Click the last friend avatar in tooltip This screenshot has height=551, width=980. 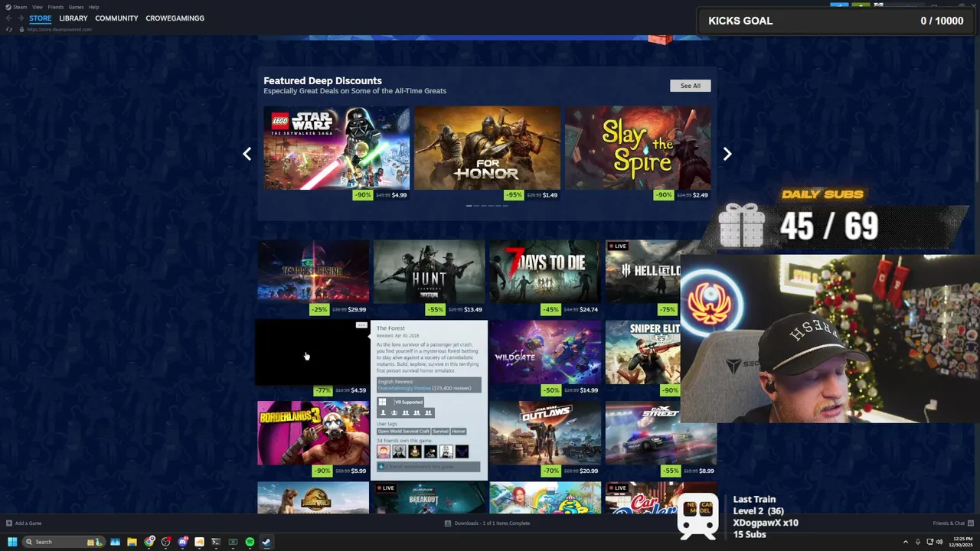tap(462, 452)
